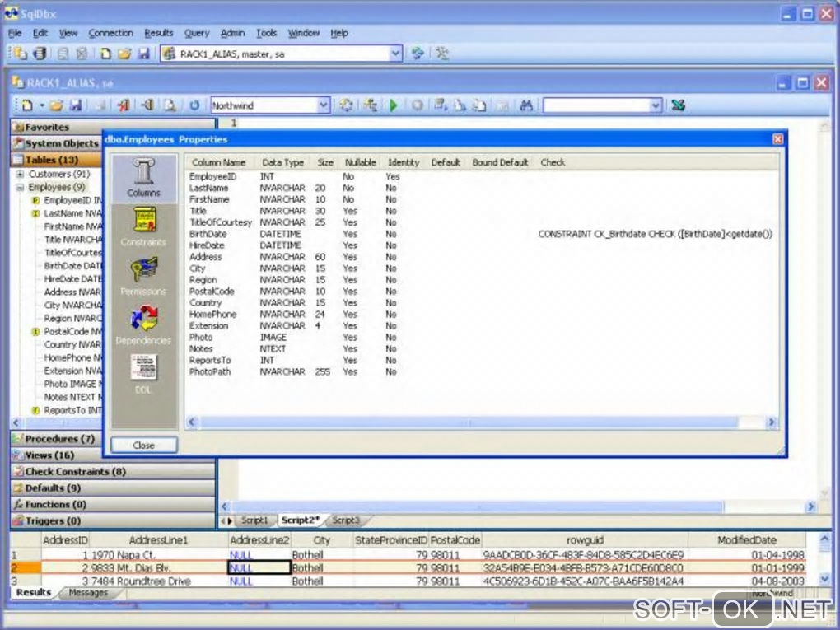Open the Admin menu
The height and width of the screenshot is (630, 840).
pyautogui.click(x=232, y=33)
